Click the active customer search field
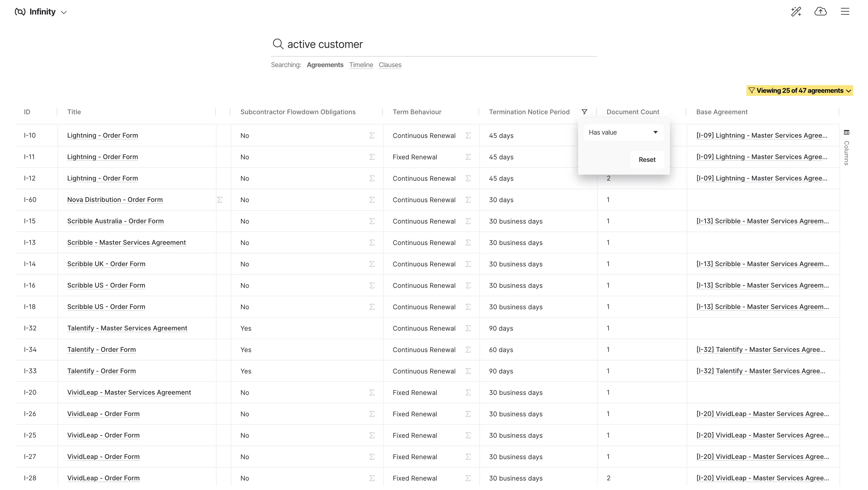Image resolution: width=868 pixels, height=490 pixels. (x=434, y=44)
